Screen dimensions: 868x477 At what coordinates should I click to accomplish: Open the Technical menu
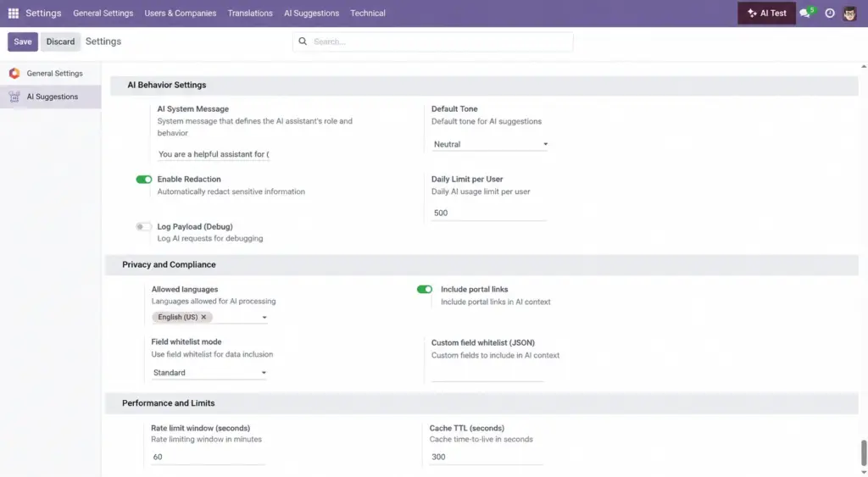pos(368,13)
